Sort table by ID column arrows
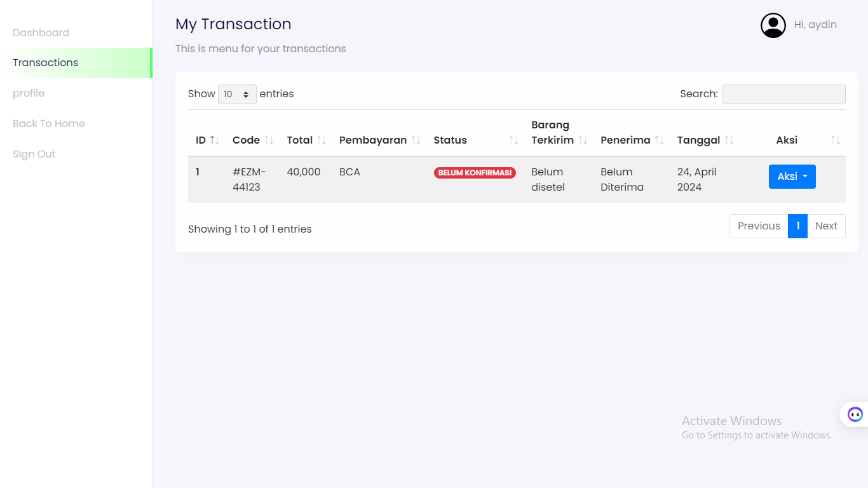The width and height of the screenshot is (868, 488). tap(215, 140)
